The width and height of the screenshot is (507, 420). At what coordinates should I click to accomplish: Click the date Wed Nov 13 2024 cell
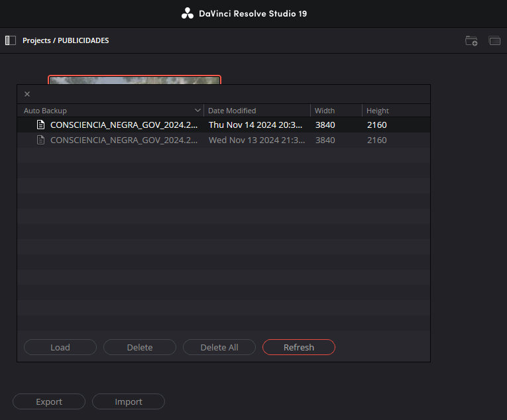[256, 140]
